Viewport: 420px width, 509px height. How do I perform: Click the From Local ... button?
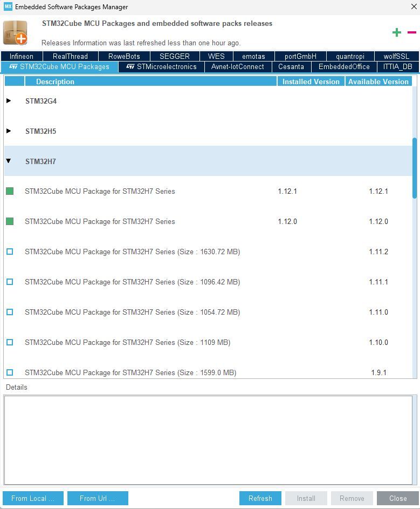(33, 498)
